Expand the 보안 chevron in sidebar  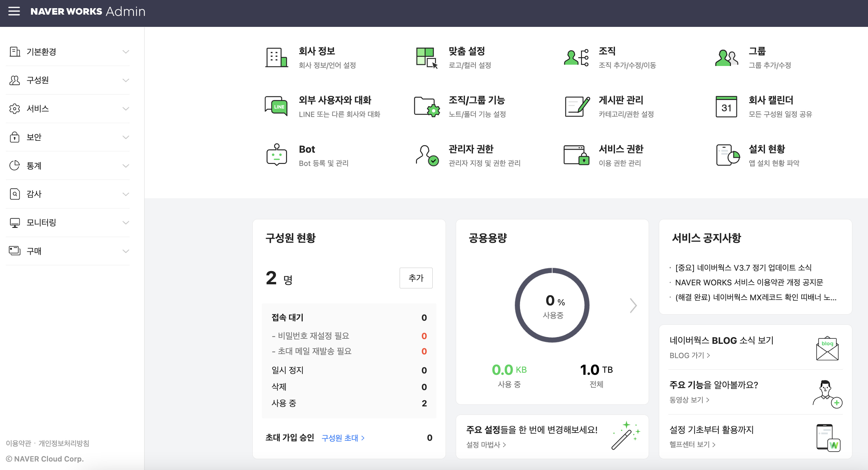click(126, 137)
